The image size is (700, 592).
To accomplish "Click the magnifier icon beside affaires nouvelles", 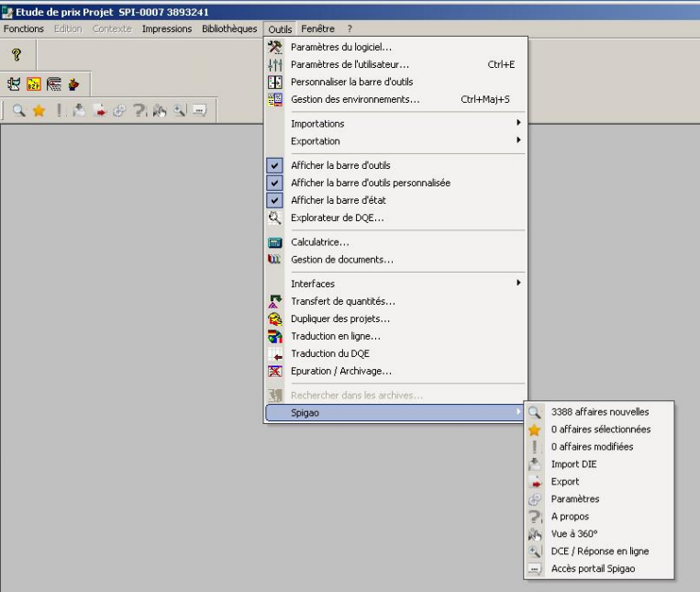I will tap(534, 411).
